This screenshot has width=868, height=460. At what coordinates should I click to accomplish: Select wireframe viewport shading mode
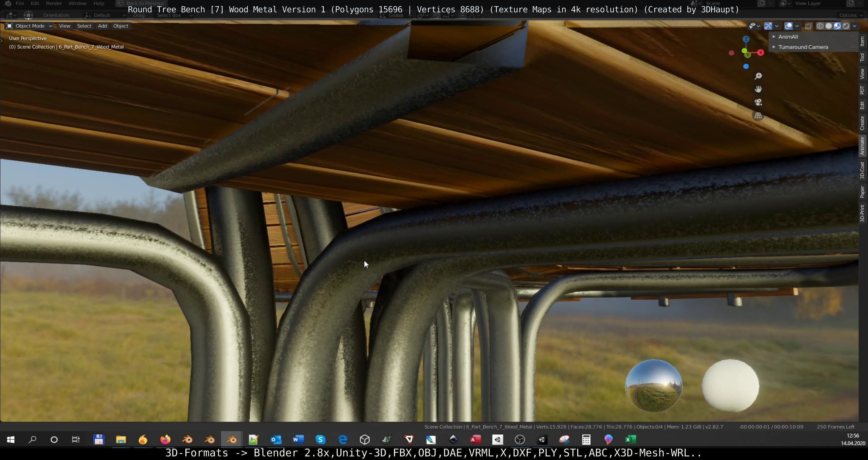(x=820, y=26)
